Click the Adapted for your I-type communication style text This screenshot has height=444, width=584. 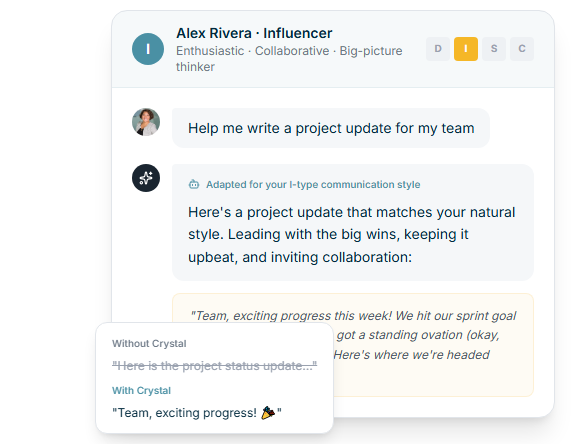pyautogui.click(x=313, y=184)
